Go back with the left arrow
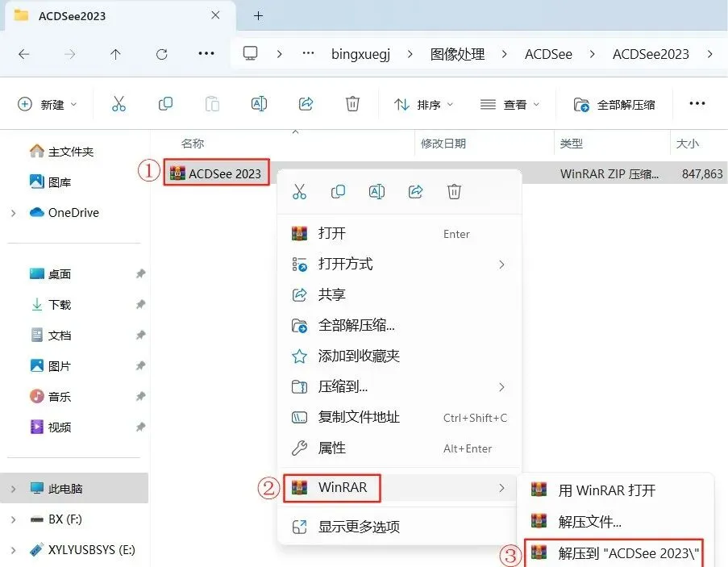The image size is (728, 567). [23, 54]
